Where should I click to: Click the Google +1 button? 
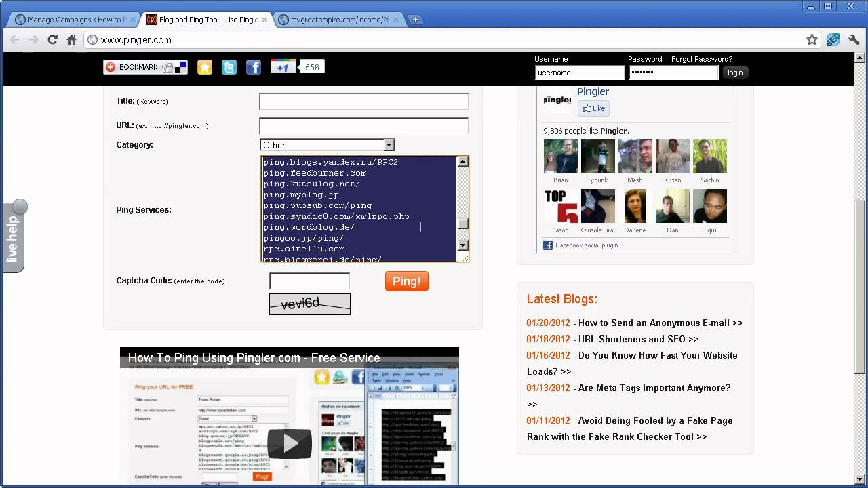point(283,66)
